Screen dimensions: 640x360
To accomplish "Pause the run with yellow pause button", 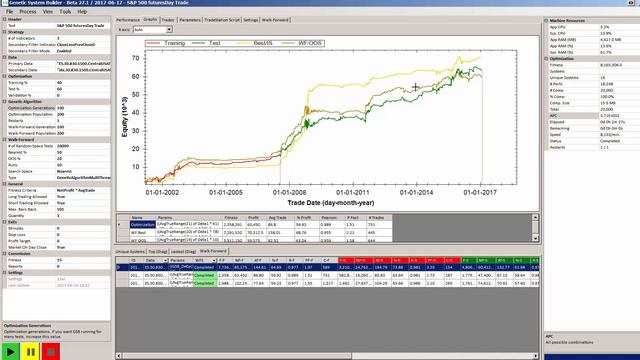I will 31,351.
